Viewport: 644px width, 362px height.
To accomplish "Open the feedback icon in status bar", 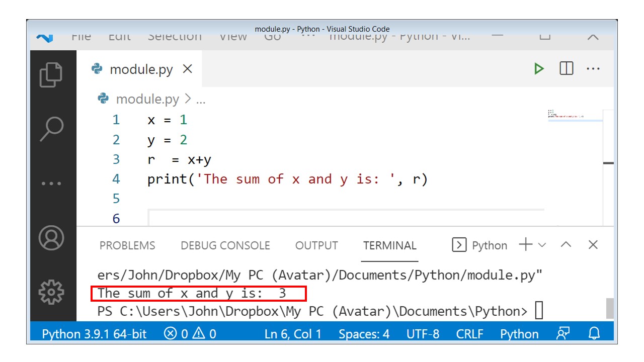I will click(x=563, y=334).
